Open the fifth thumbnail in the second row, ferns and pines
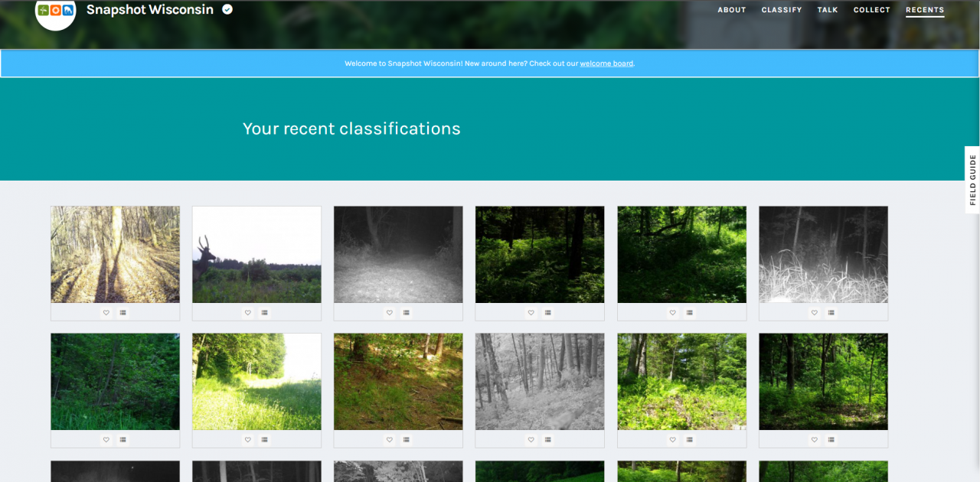The width and height of the screenshot is (980, 482). click(x=682, y=382)
